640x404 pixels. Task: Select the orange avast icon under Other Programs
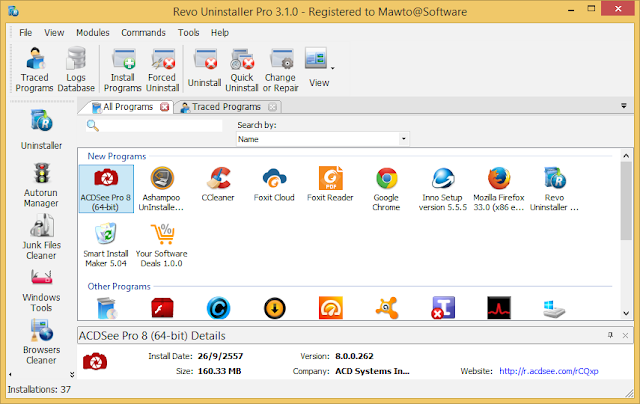[387, 308]
